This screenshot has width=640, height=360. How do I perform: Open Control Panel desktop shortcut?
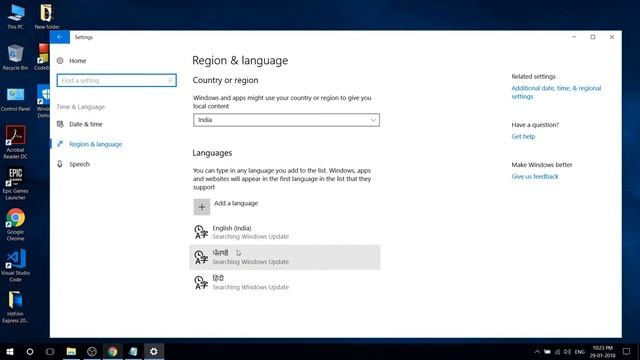(x=16, y=99)
